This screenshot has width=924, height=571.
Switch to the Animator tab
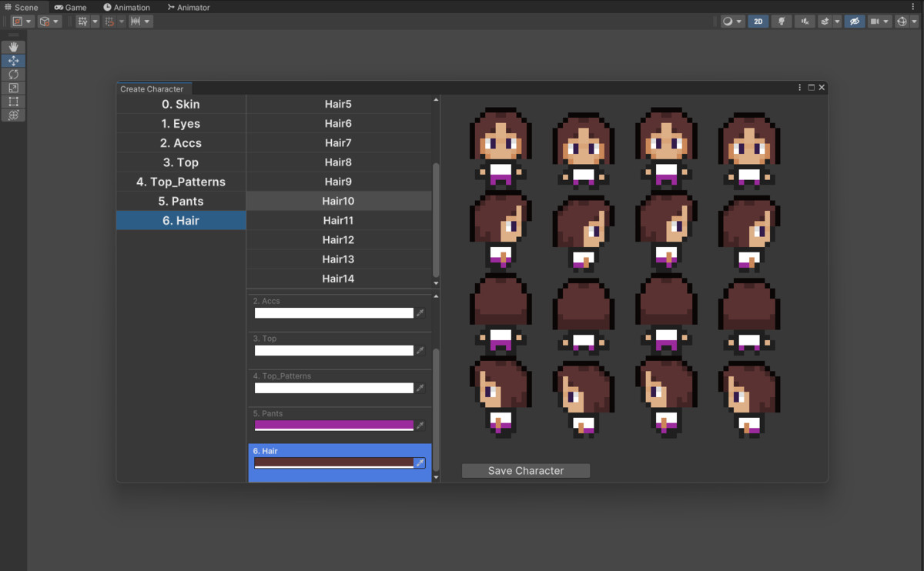189,7
